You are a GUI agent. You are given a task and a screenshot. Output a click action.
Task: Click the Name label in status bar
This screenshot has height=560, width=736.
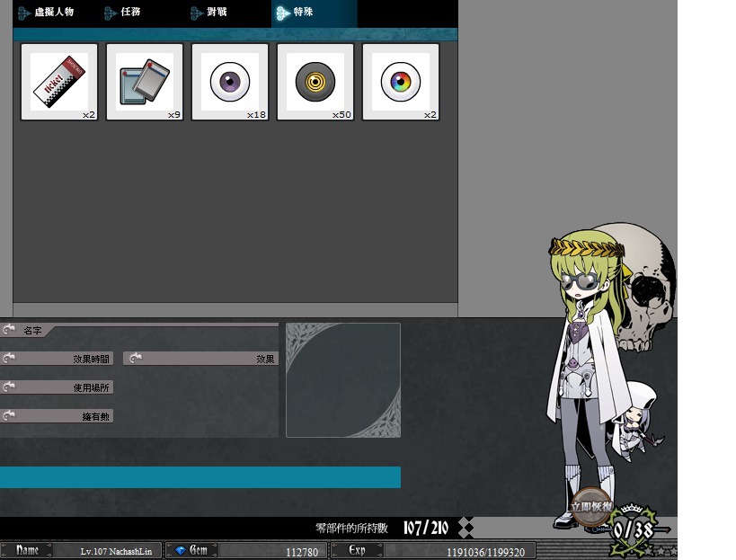[x=27, y=550]
